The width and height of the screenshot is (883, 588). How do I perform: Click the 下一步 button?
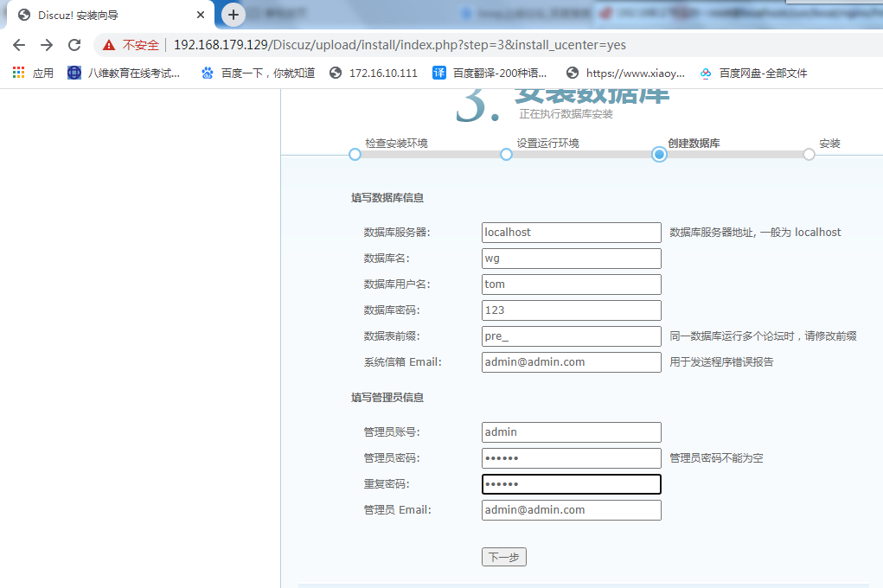coord(503,557)
